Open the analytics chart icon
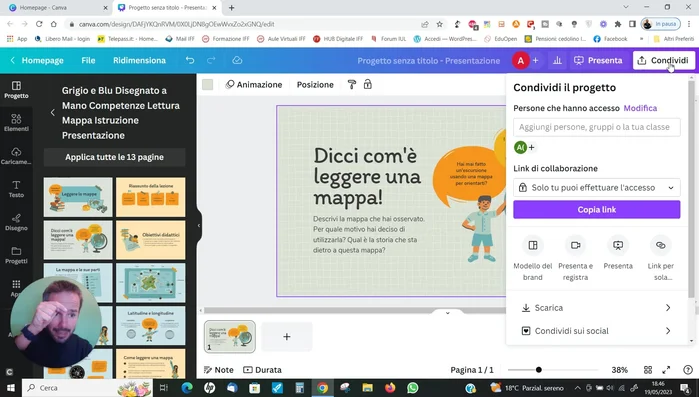The width and height of the screenshot is (699, 397). [557, 60]
